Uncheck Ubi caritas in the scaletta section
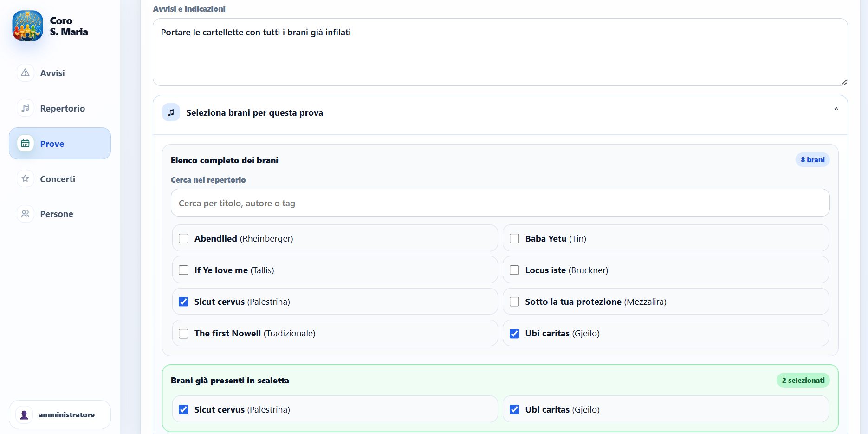Screen dimensions: 868x434 514,409
